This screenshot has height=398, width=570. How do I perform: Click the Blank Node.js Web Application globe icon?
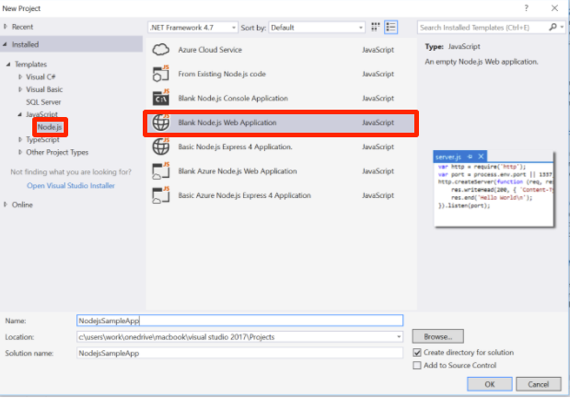coord(161,122)
